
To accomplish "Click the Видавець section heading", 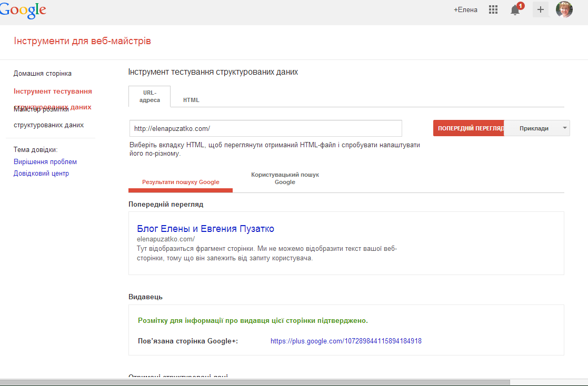I will click(145, 297).
